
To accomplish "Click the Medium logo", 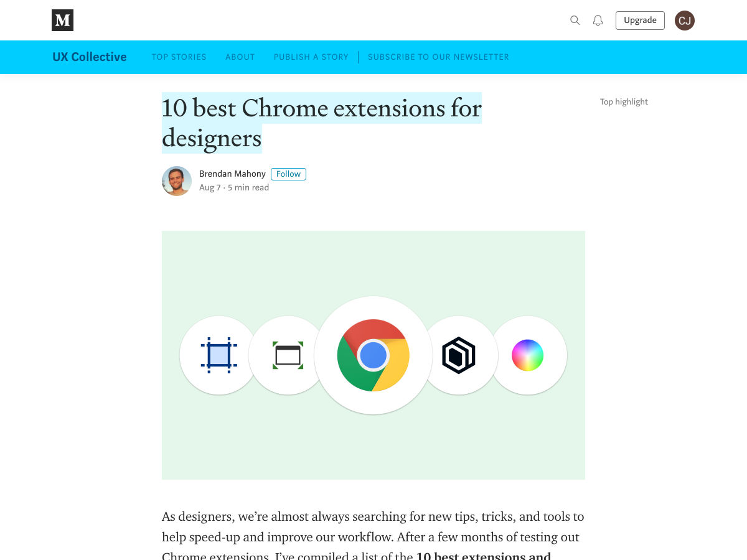I will coord(62,21).
